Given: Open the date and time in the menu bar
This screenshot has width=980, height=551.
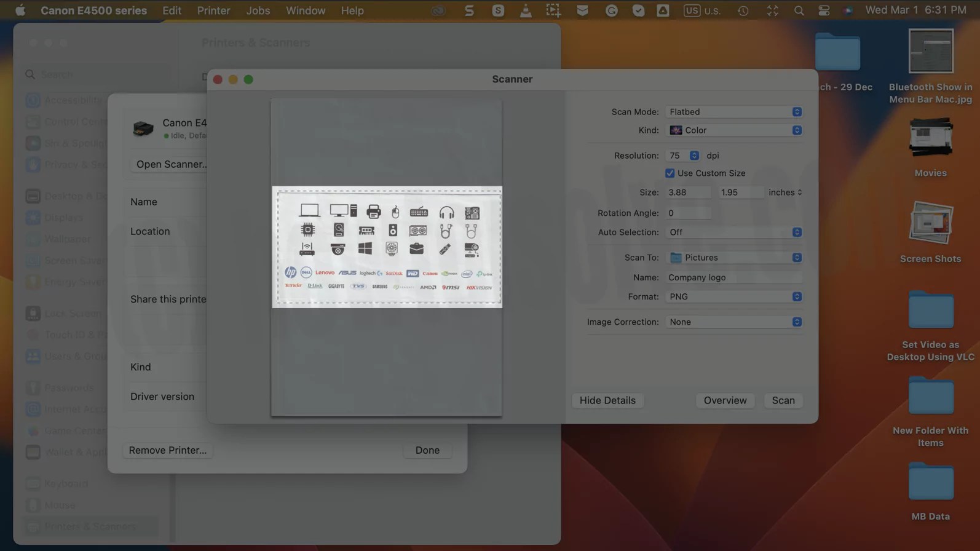Looking at the screenshot, I should (915, 10).
